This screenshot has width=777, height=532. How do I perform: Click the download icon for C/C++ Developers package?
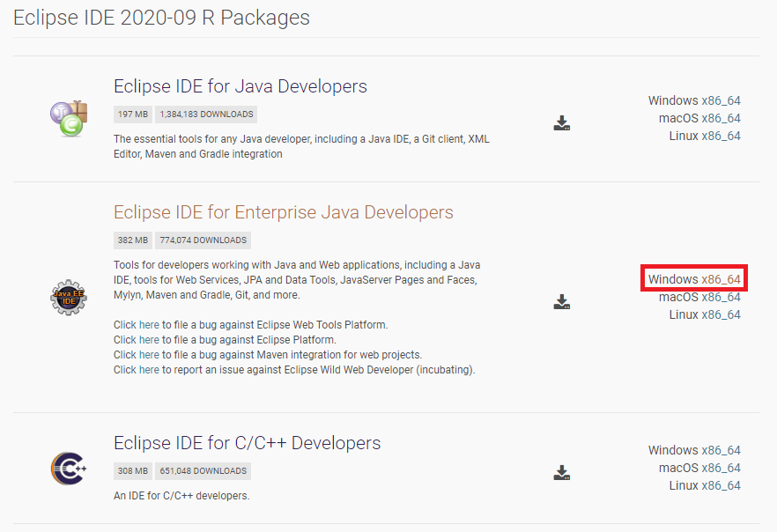(562, 473)
